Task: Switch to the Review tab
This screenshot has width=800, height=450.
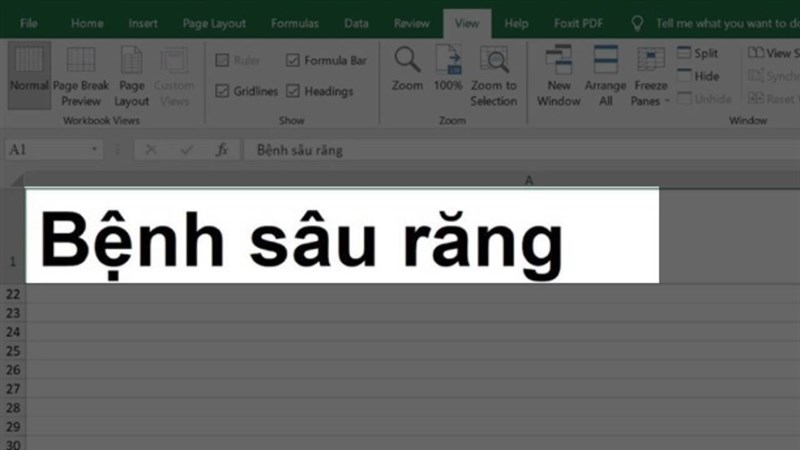Action: pos(412,23)
